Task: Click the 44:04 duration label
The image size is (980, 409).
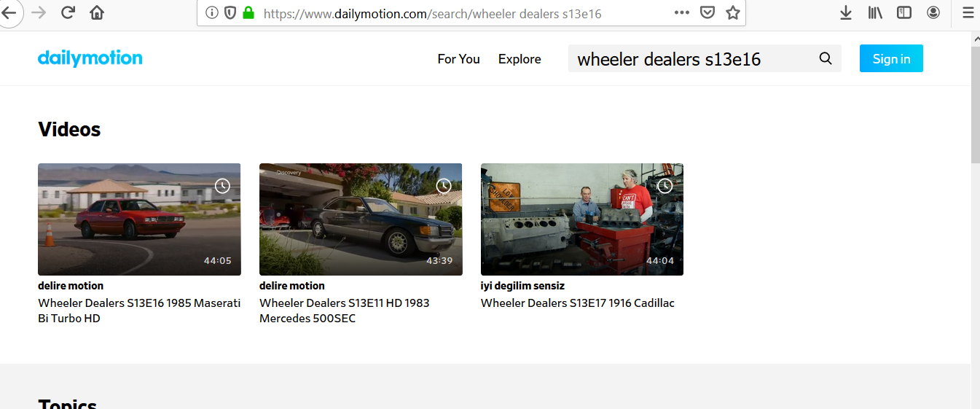Action: click(x=660, y=261)
